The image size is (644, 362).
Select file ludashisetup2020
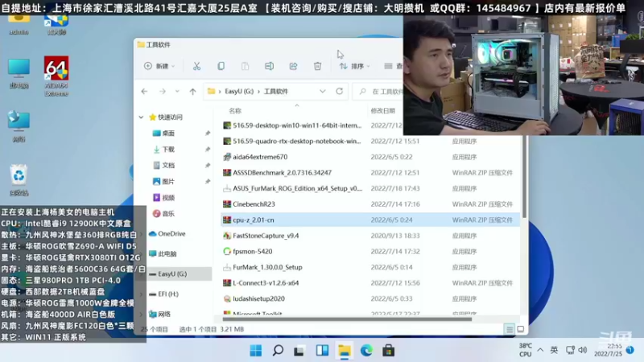pyautogui.click(x=258, y=298)
